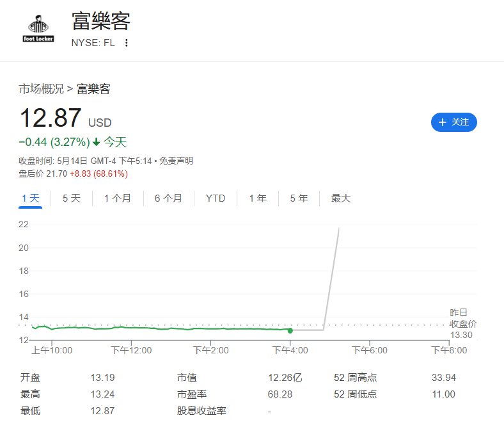Viewport: 504px width, 427px height.
Task: Click the 免责声明 disclaimer link
Action: click(x=176, y=161)
